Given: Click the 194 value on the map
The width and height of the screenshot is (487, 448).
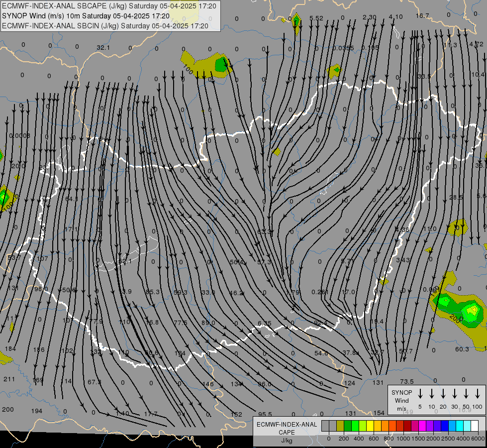Looking at the screenshot, I should click(x=37, y=411).
